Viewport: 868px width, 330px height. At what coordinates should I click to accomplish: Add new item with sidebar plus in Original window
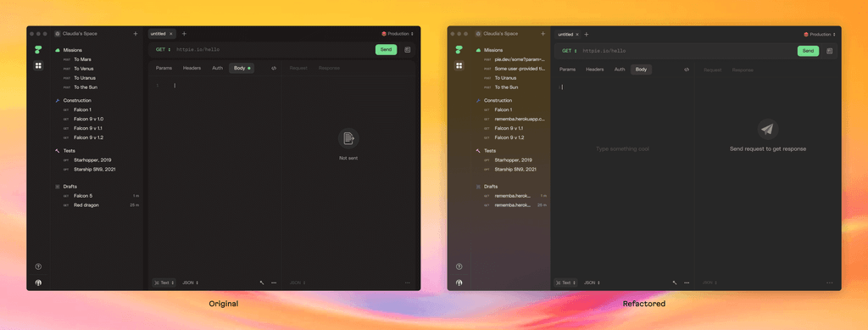click(135, 34)
